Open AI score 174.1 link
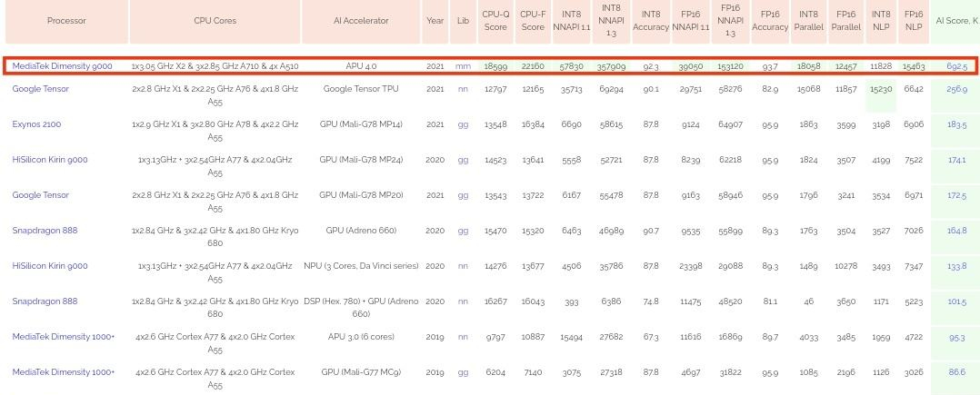Screen dimensions: 980x395 click(x=957, y=160)
